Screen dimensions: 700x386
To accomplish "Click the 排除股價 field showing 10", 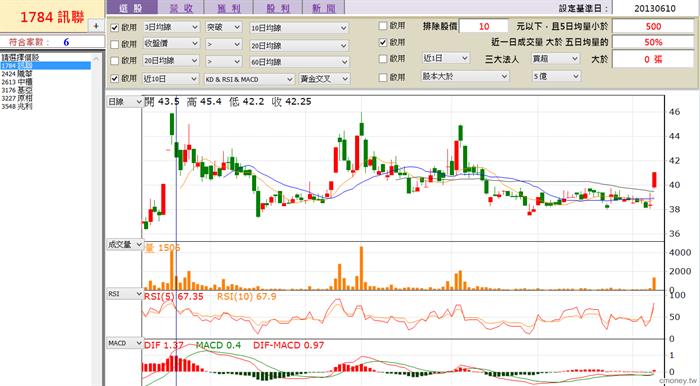I will pos(483,26).
